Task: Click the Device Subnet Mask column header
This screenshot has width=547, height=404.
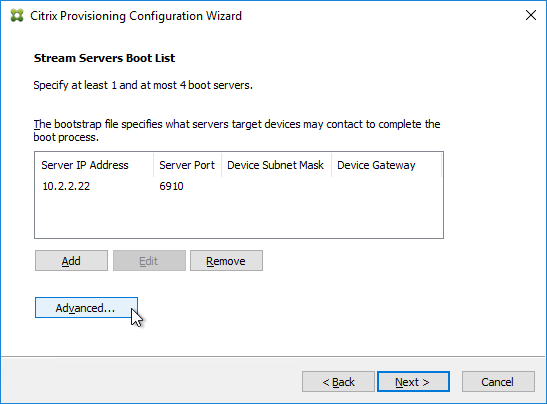Action: tap(276, 165)
